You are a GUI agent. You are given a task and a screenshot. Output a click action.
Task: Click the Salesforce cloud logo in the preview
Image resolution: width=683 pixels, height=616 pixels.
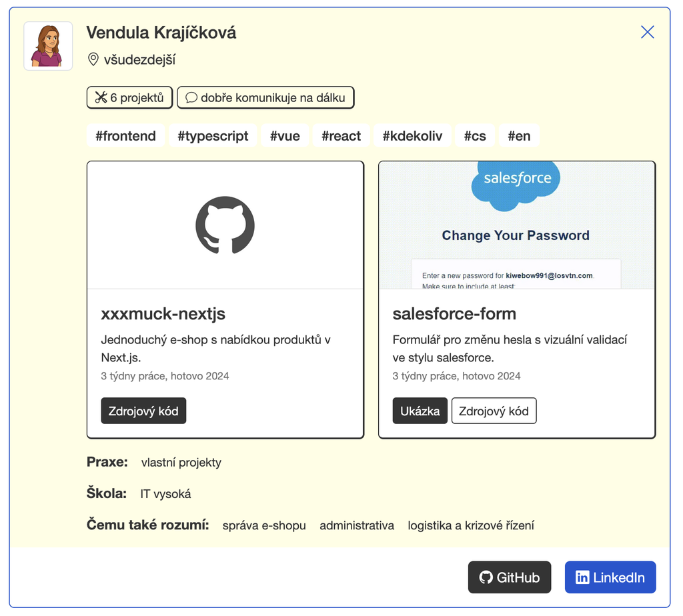[x=517, y=180]
